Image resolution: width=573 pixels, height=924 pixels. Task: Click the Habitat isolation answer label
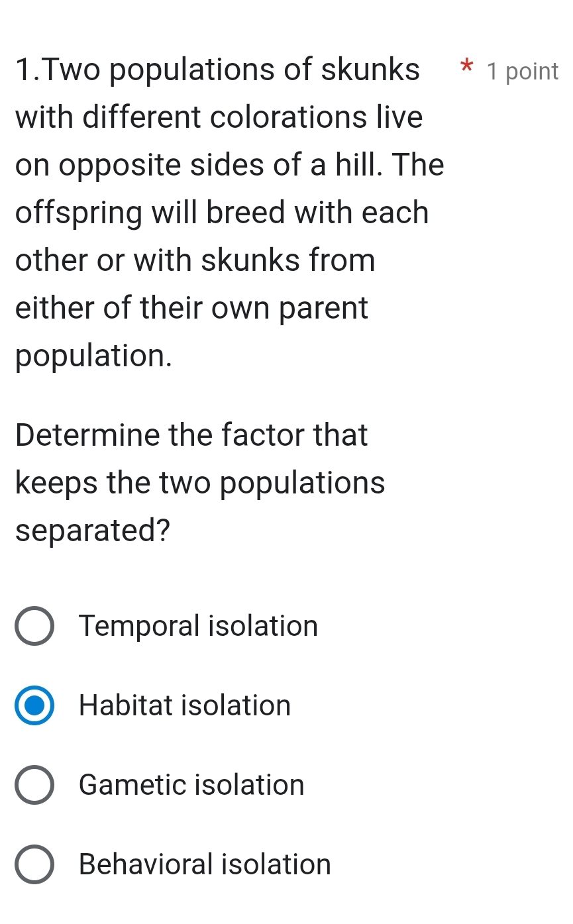(x=184, y=705)
